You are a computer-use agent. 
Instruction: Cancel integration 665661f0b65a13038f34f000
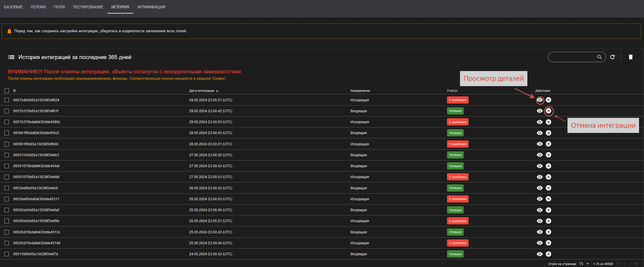click(x=549, y=144)
